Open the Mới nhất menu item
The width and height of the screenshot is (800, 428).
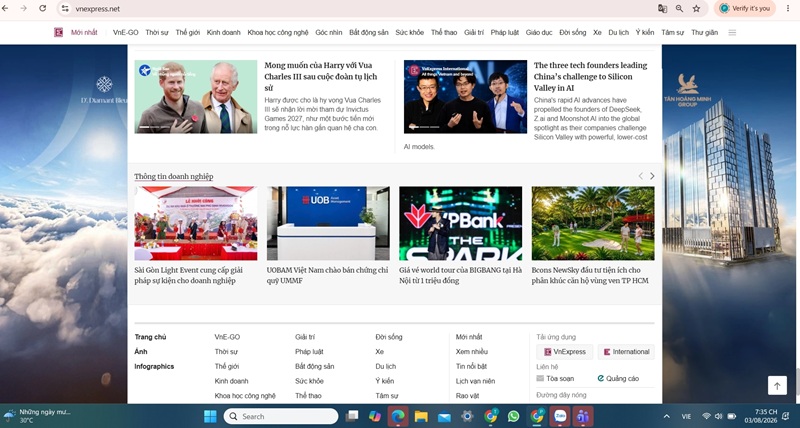(x=84, y=32)
